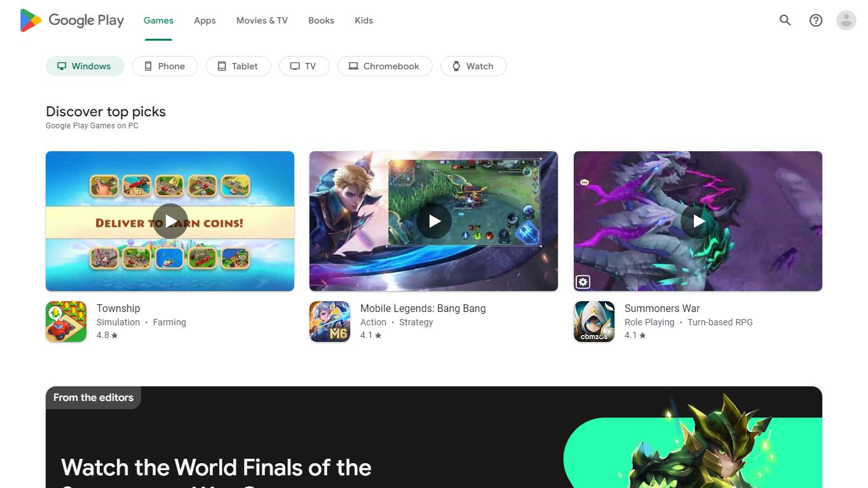Screen dimensions: 868x488
Task: Open the Township game title link
Action: [x=118, y=308]
